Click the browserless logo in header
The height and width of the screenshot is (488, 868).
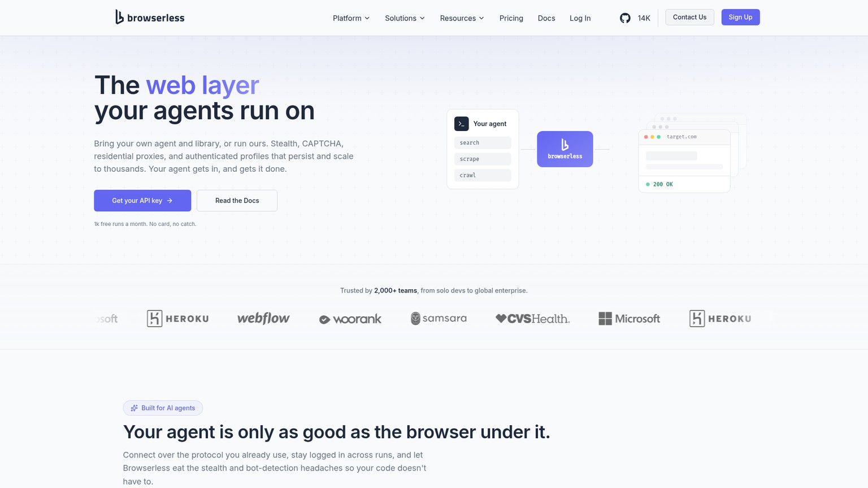click(150, 18)
